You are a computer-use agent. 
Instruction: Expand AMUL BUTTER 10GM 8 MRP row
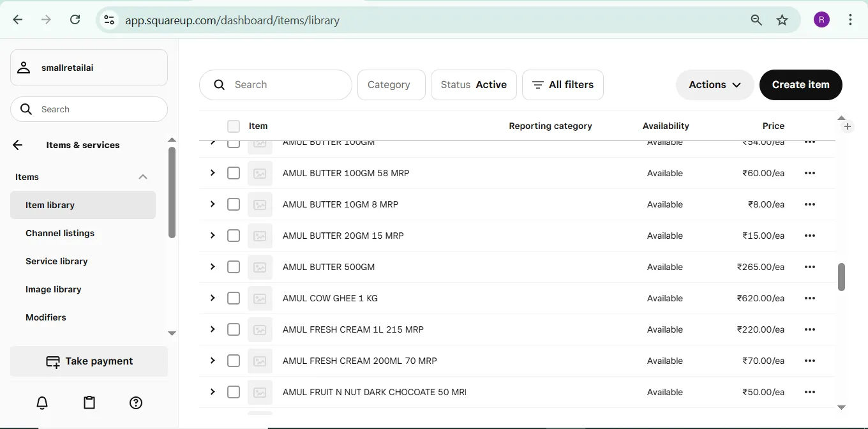pyautogui.click(x=213, y=204)
